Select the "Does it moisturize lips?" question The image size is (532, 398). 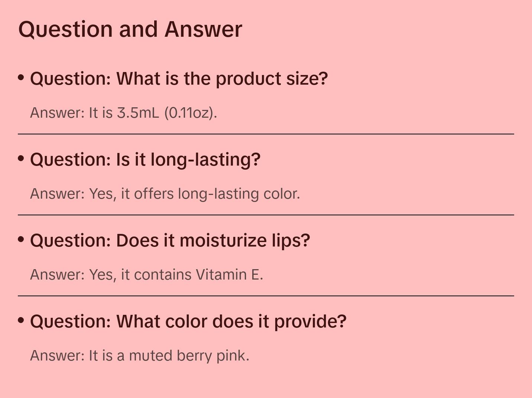pos(170,241)
